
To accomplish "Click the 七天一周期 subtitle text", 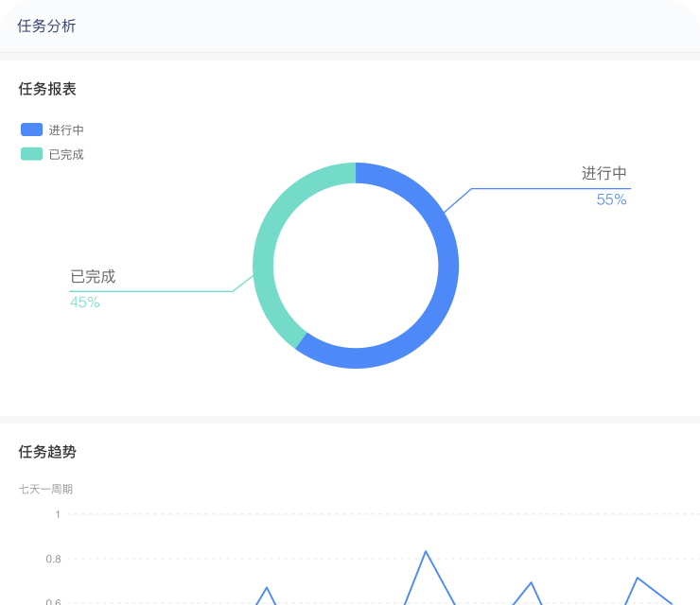I will click(45, 490).
